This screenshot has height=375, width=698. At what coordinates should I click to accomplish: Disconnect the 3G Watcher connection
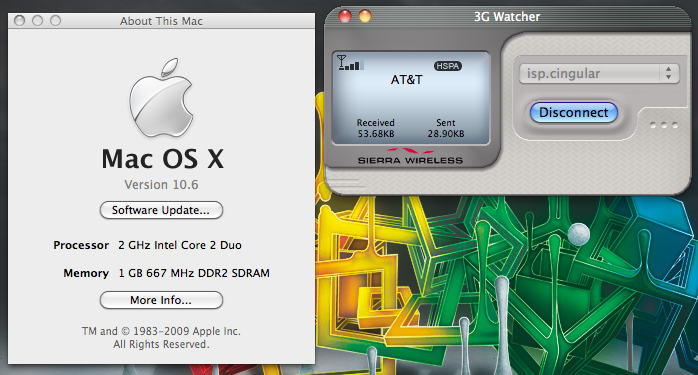[573, 112]
